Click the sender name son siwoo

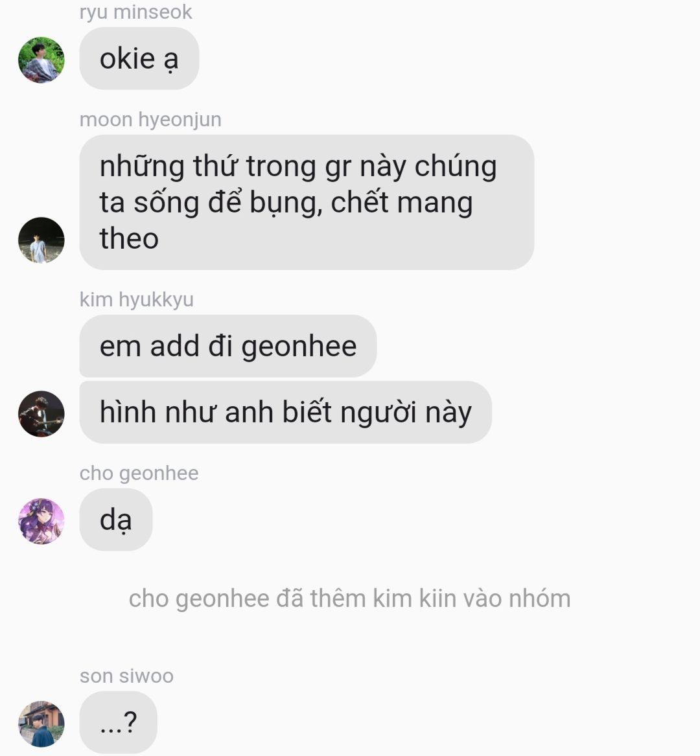[126, 676]
